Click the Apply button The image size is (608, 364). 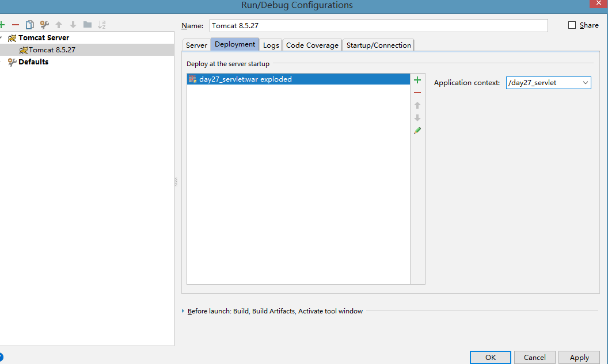click(x=579, y=357)
